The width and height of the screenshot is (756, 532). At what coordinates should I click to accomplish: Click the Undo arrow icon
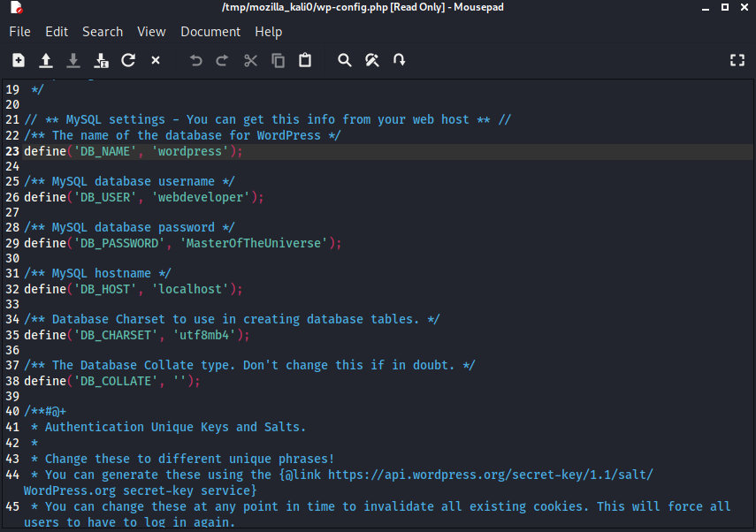click(x=196, y=60)
